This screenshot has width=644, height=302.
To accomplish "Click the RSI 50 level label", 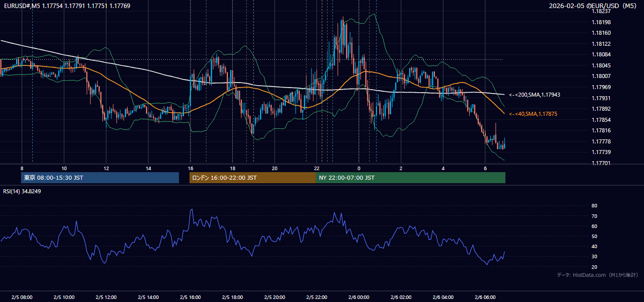I will click(594, 236).
